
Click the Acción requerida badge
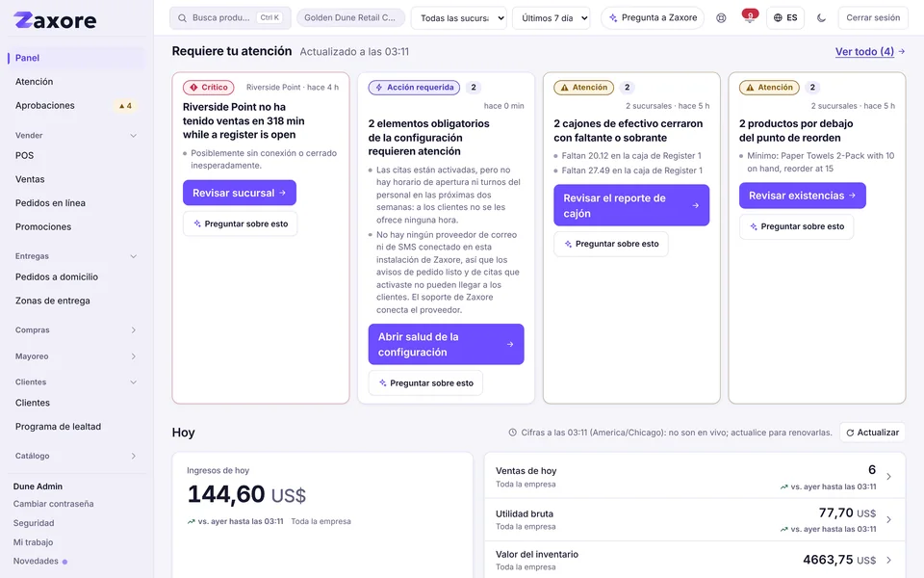pyautogui.click(x=414, y=88)
